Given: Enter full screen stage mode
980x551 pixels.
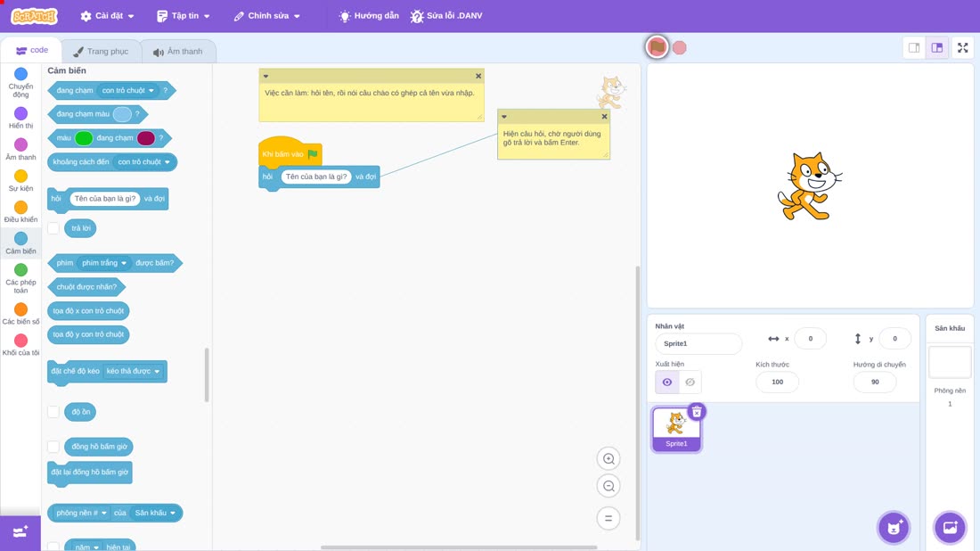Looking at the screenshot, I should coord(962,47).
